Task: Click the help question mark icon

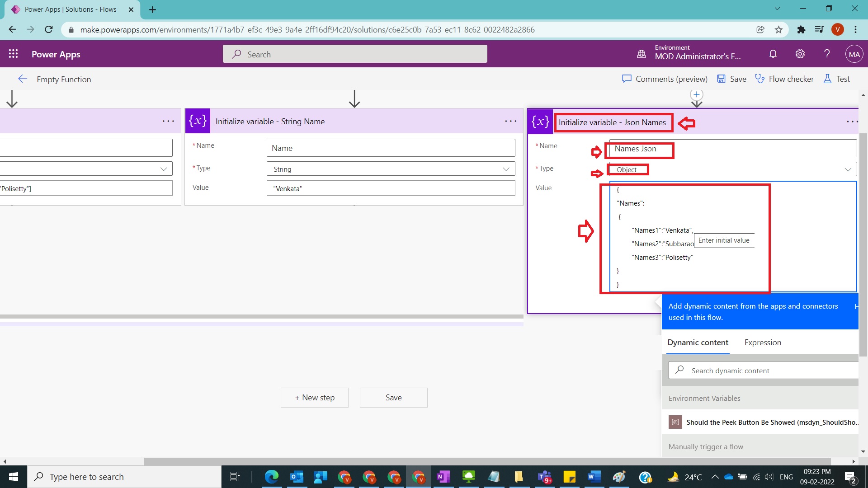Action: point(827,54)
